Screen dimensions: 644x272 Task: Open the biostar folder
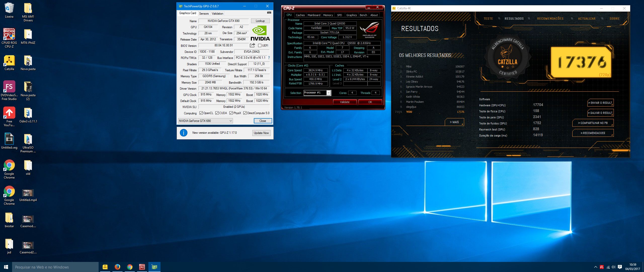[x=9, y=220]
